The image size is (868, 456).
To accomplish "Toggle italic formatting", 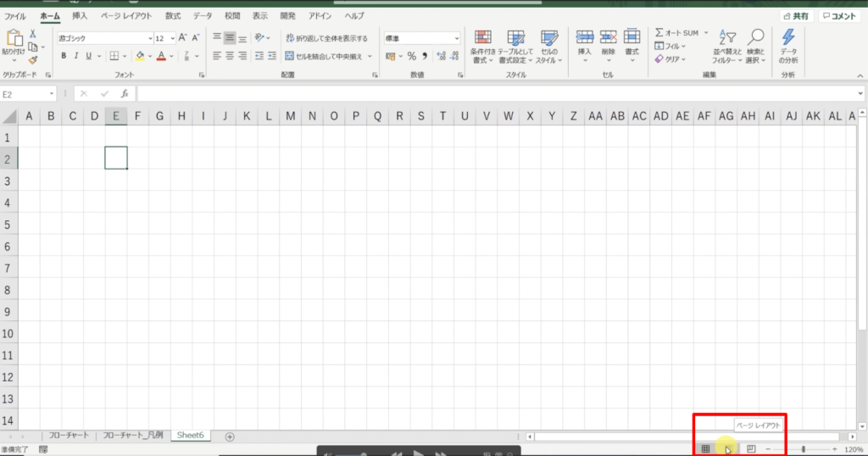I will pyautogui.click(x=76, y=56).
